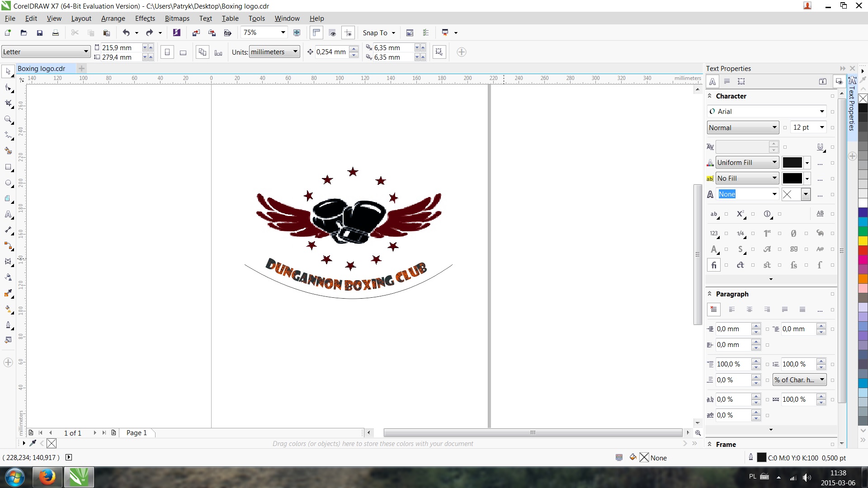Click the yellow swatch in color palette
This screenshot has width=868, height=488.
pos(863,241)
